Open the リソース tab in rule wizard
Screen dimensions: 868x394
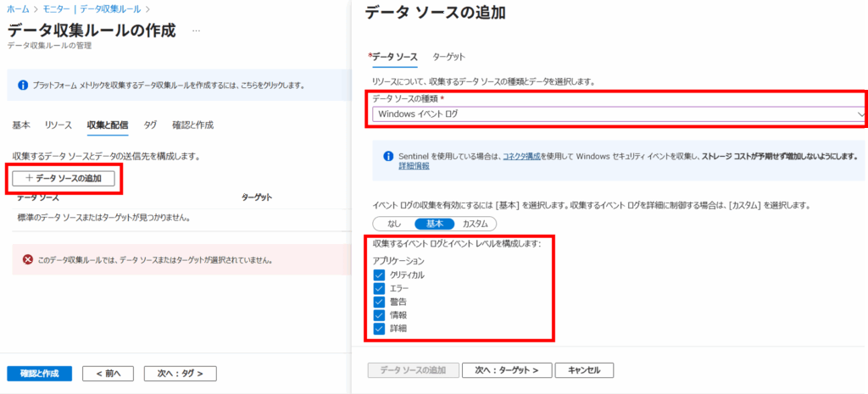pyautogui.click(x=58, y=125)
